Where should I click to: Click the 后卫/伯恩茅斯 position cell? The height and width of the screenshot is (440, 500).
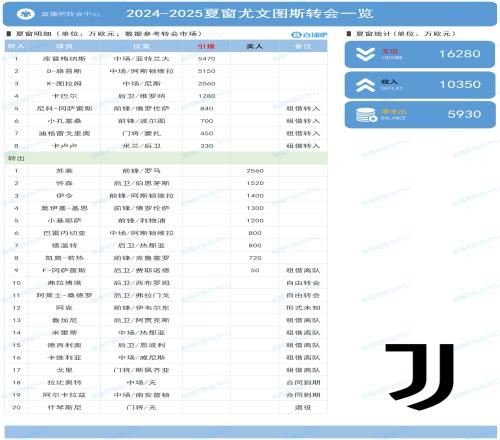(x=141, y=183)
